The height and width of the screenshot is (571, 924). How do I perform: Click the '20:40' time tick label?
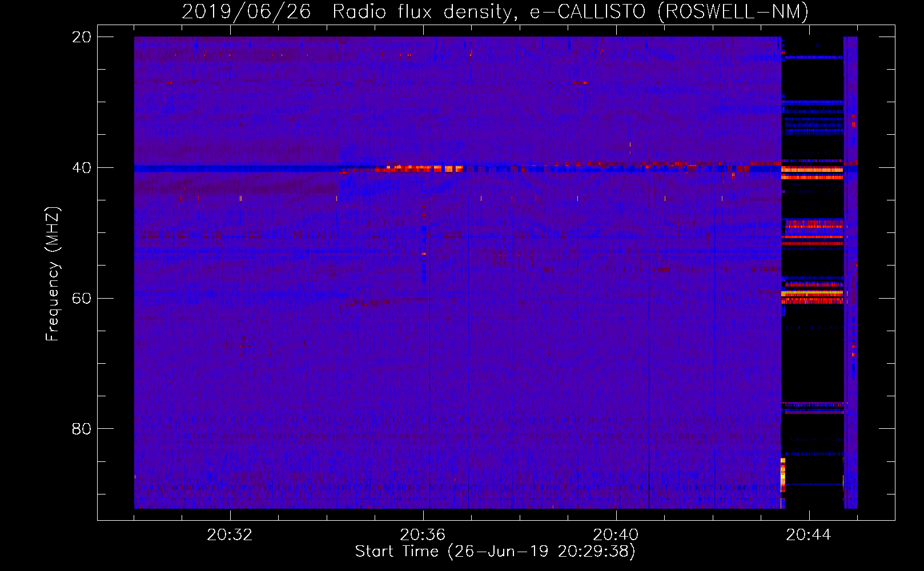[616, 534]
